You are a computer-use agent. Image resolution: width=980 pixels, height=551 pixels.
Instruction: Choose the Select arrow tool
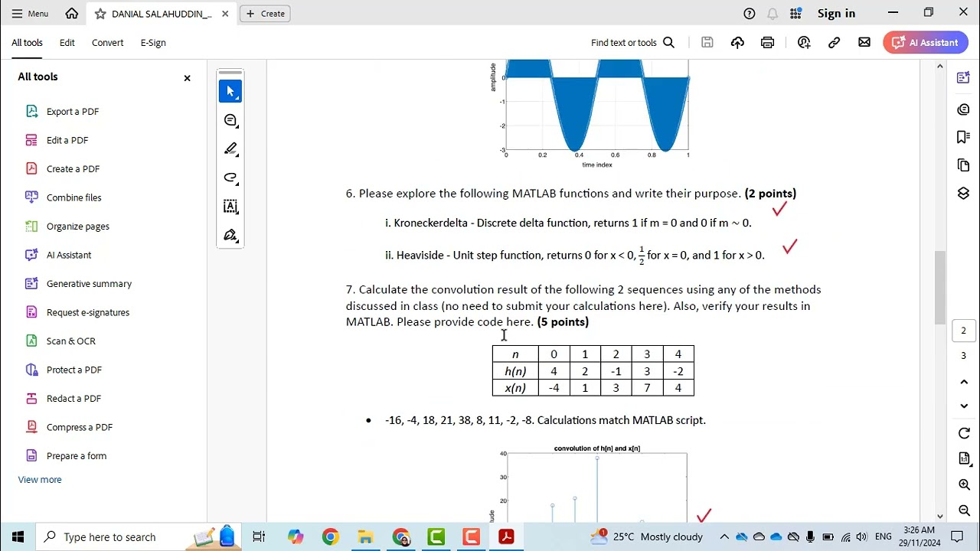coord(230,91)
